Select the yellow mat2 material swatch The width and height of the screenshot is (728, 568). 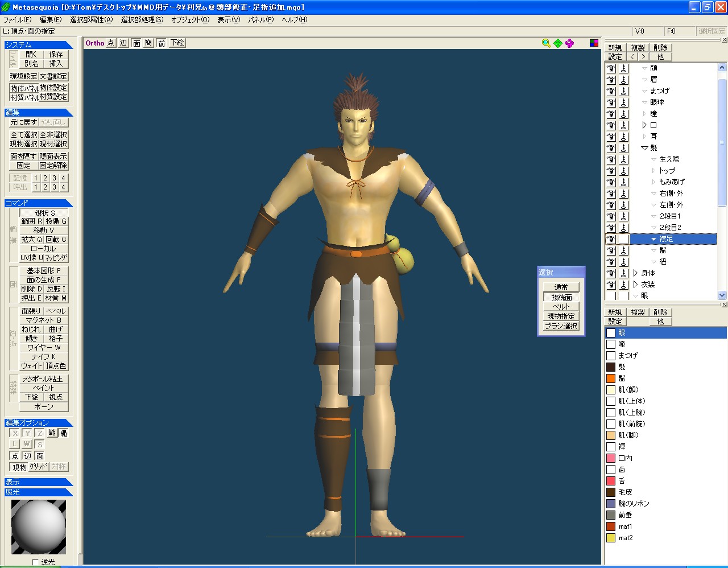tap(611, 538)
